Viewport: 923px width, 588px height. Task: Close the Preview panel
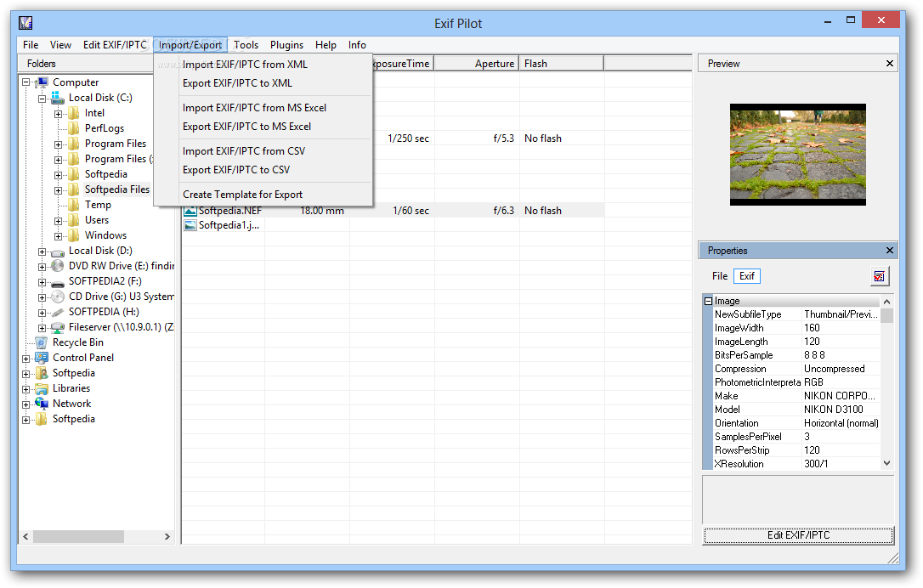[890, 64]
